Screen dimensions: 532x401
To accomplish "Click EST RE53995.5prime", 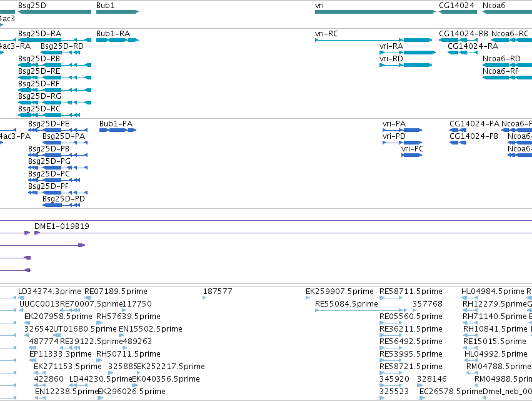I will pos(391,360).
